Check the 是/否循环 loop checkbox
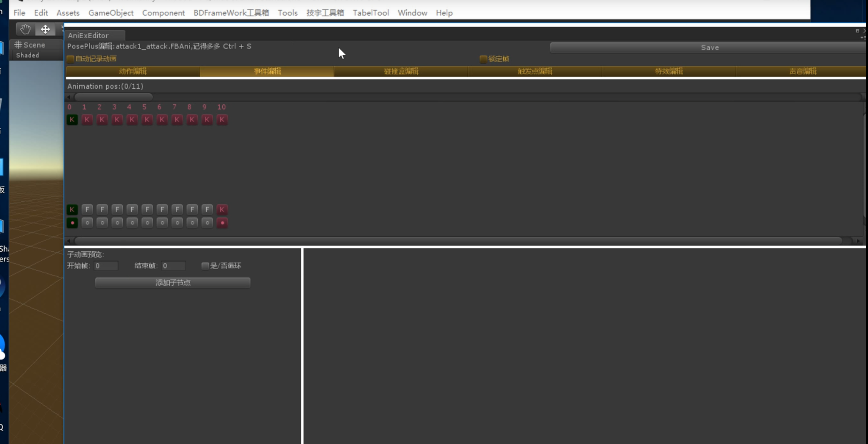 (x=205, y=266)
